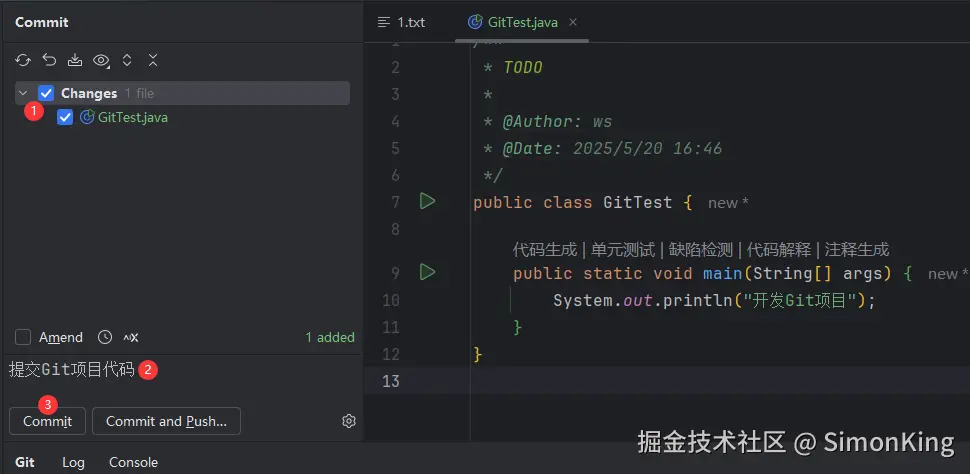The width and height of the screenshot is (970, 474).
Task: Switch to the 1.txt editor tab
Action: coord(403,21)
